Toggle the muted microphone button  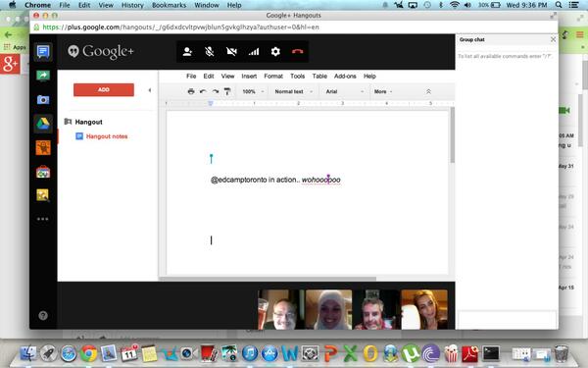coord(210,51)
